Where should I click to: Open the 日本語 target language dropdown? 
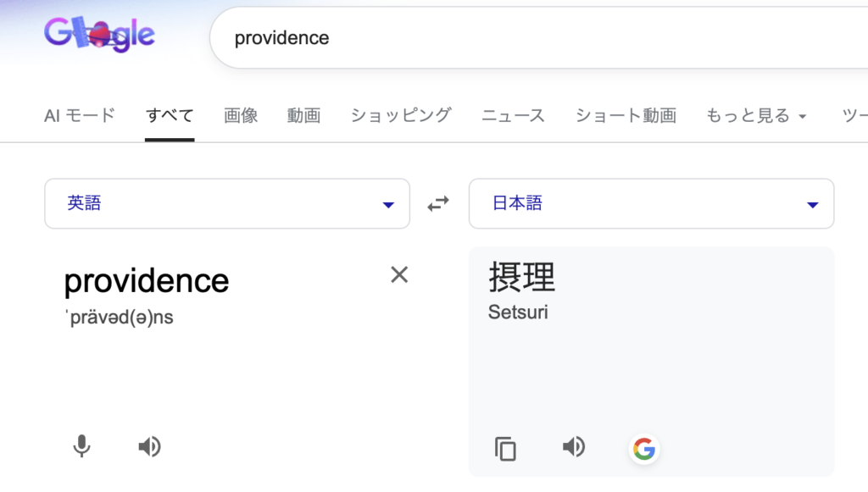(651, 204)
